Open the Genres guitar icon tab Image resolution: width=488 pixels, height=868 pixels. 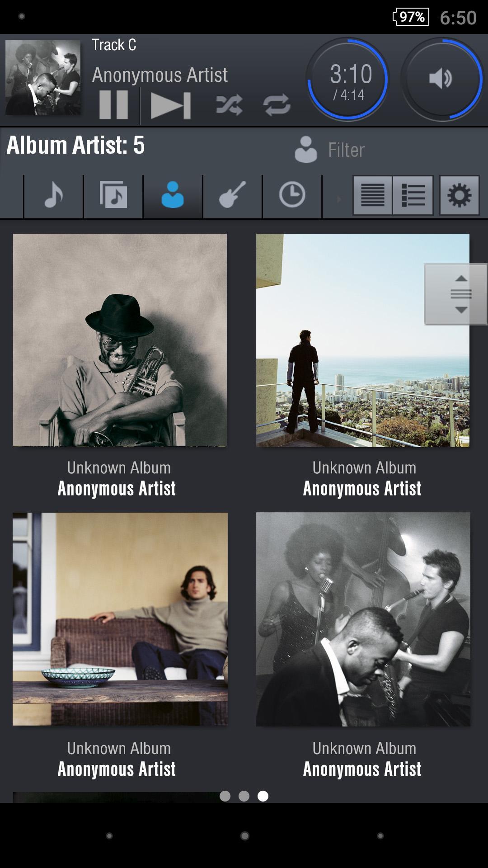232,196
